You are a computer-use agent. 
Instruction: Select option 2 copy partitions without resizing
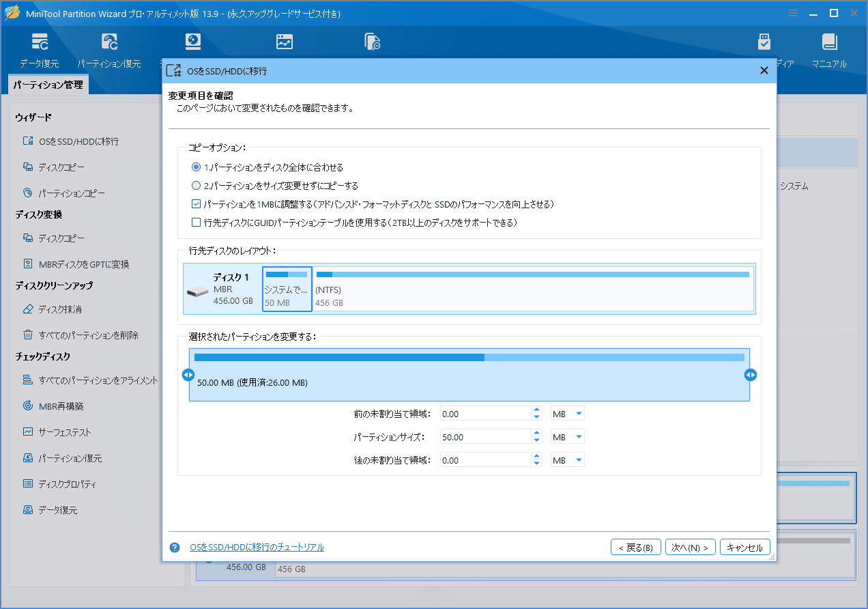coord(275,186)
